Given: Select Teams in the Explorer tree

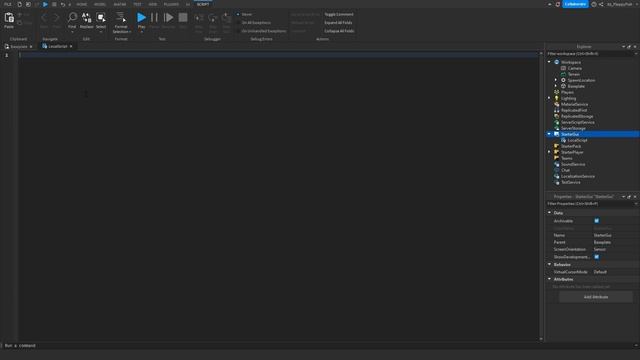Looking at the screenshot, I should coord(567,158).
